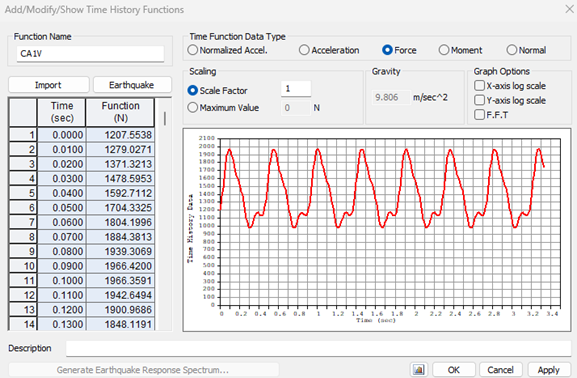Select row header number 7
This screenshot has width=577, height=378.
(x=23, y=222)
